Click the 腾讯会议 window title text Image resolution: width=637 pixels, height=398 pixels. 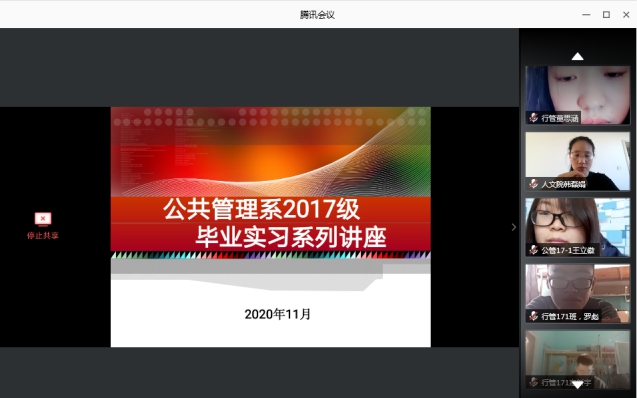point(317,15)
